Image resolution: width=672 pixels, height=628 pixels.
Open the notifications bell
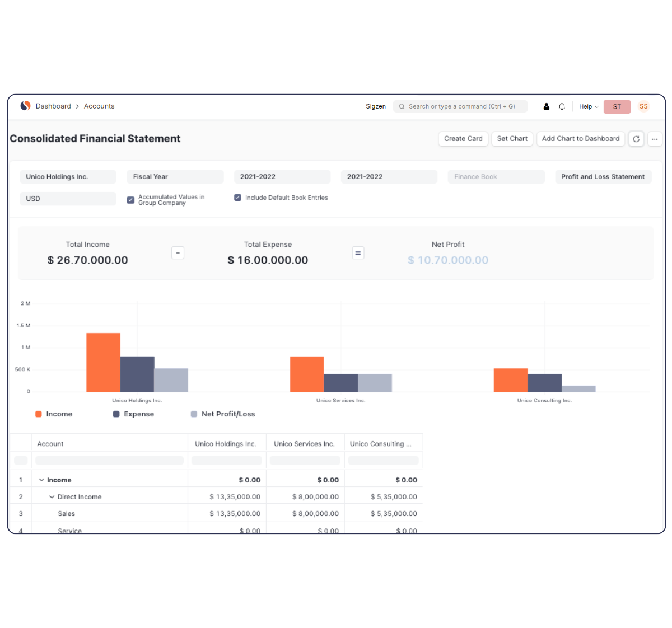pyautogui.click(x=562, y=106)
